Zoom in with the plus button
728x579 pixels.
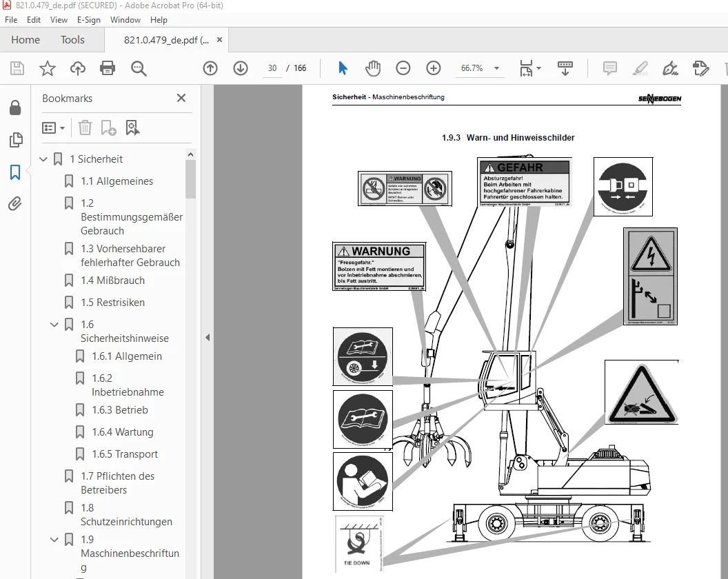pyautogui.click(x=433, y=68)
